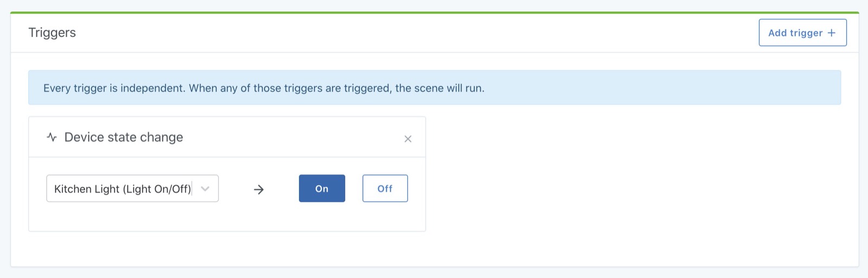Click the Device state change title
Screen dimensions: 868x278
coord(124,137)
